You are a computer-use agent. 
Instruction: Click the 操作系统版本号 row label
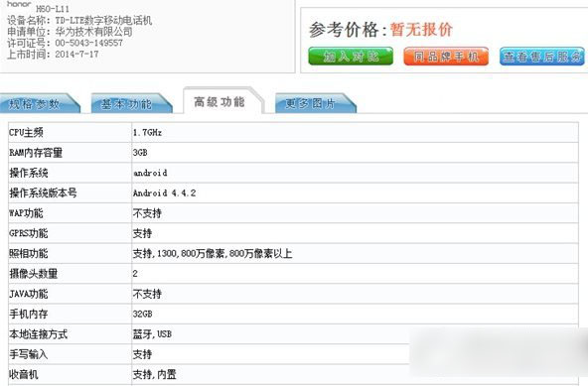tap(43, 193)
